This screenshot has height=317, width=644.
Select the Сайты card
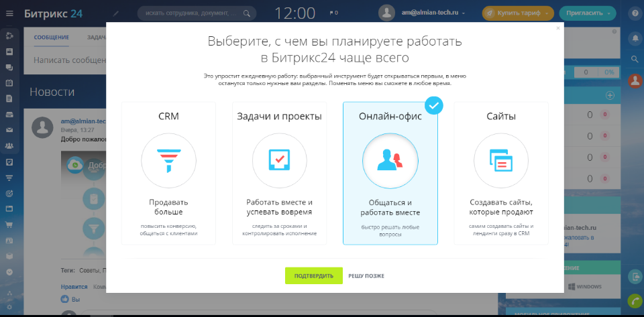(501, 174)
